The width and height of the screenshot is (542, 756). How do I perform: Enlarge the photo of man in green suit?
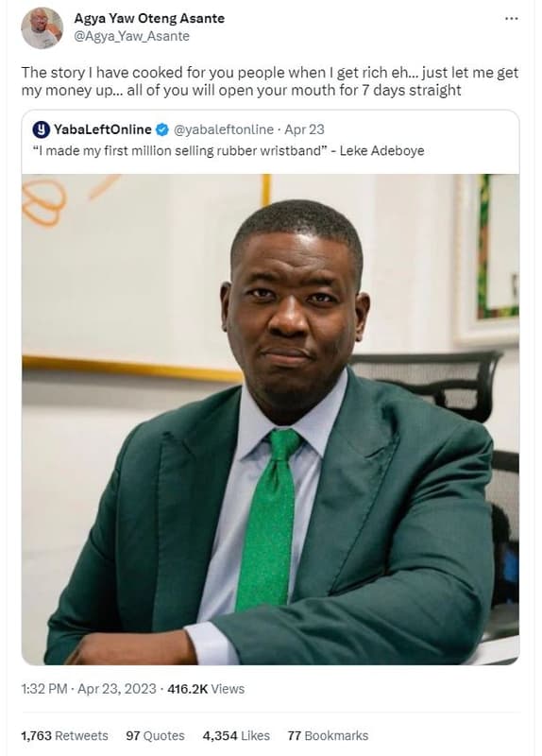click(x=270, y=419)
